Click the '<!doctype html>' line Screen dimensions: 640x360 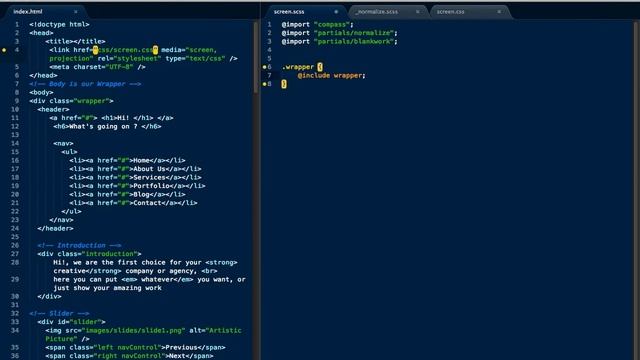click(x=59, y=24)
